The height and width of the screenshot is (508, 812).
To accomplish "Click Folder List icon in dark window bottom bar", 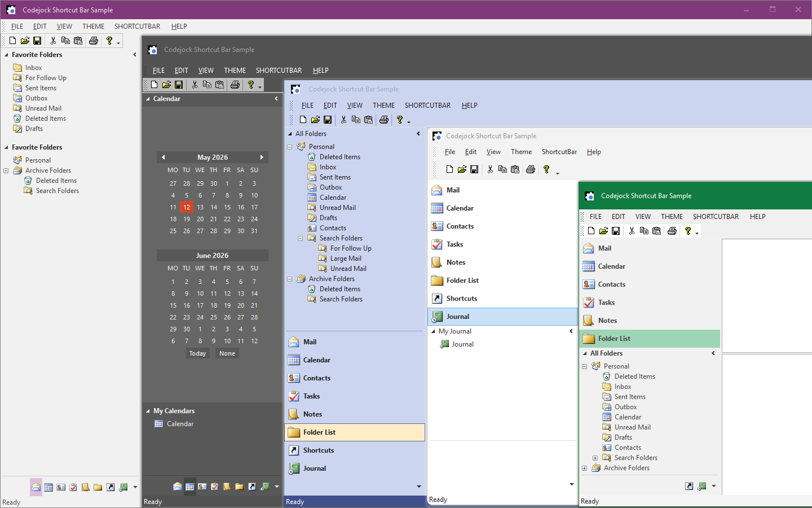I will point(240,487).
